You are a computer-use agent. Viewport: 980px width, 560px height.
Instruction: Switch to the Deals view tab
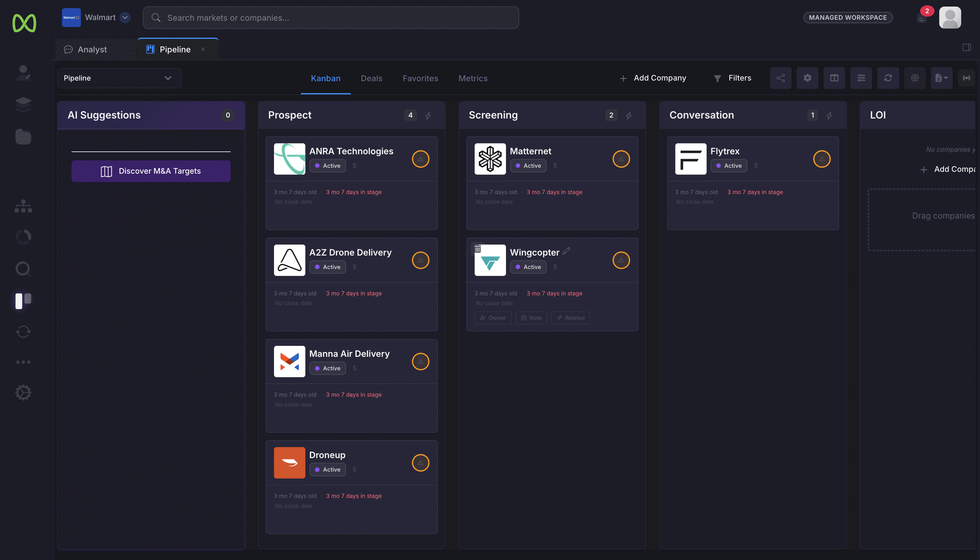[371, 78]
